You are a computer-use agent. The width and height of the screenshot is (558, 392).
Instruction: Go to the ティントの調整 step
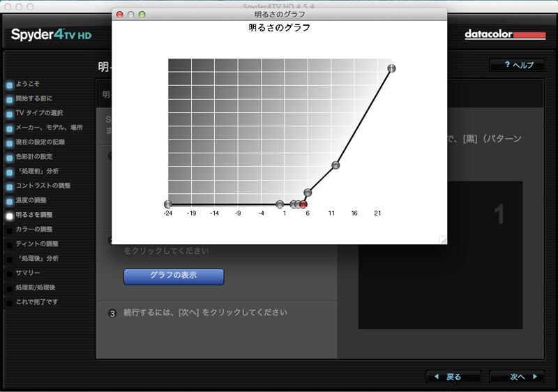pos(37,244)
